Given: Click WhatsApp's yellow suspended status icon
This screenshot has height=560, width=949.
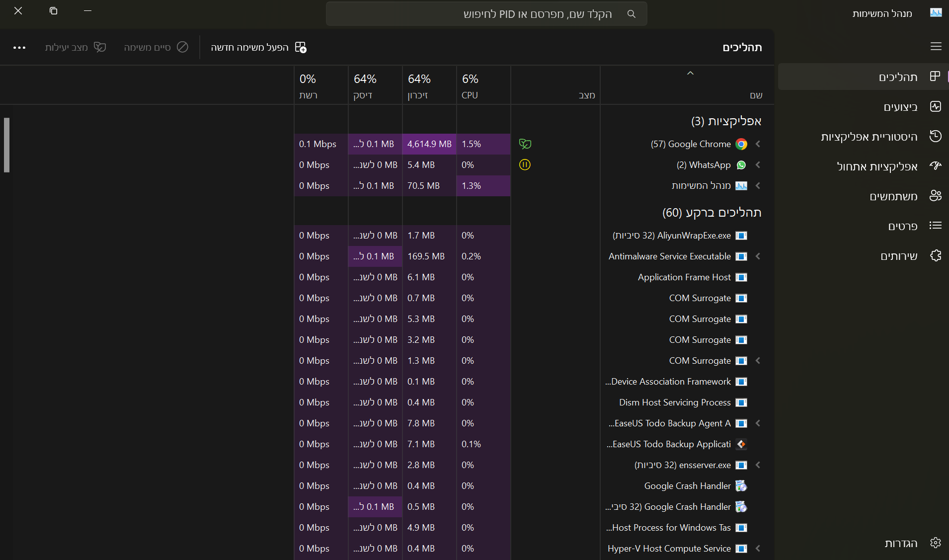Looking at the screenshot, I should [525, 165].
